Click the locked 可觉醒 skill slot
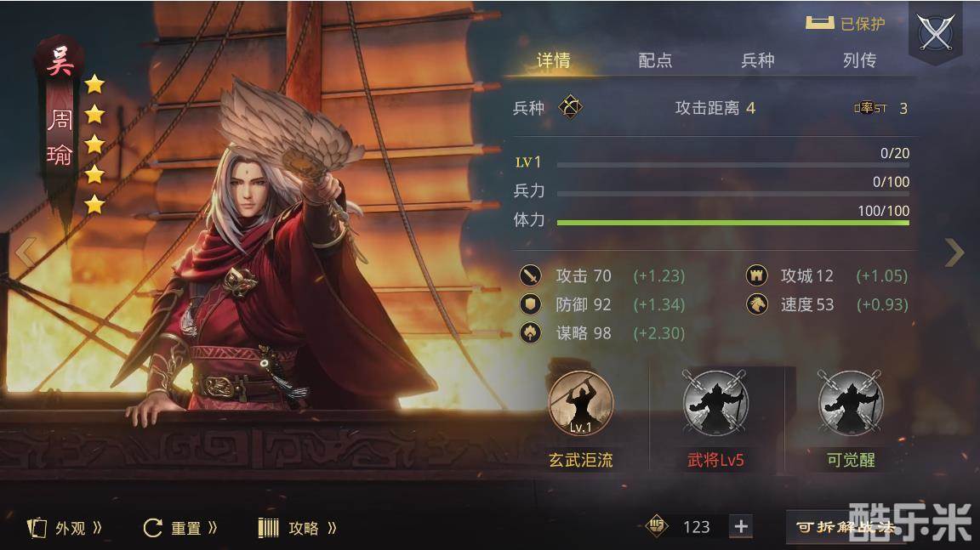Viewport: 980px width, 550px height. coord(851,403)
